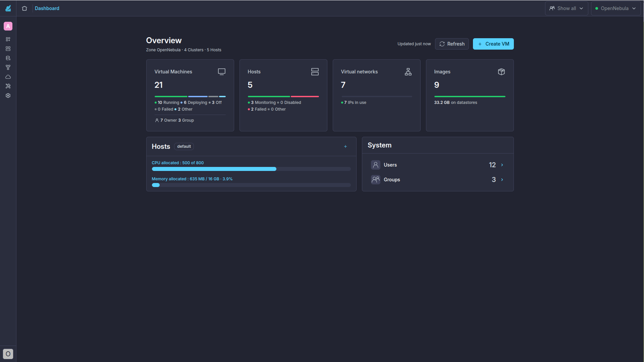Open the Images card title
644x362 pixels.
tap(442, 72)
